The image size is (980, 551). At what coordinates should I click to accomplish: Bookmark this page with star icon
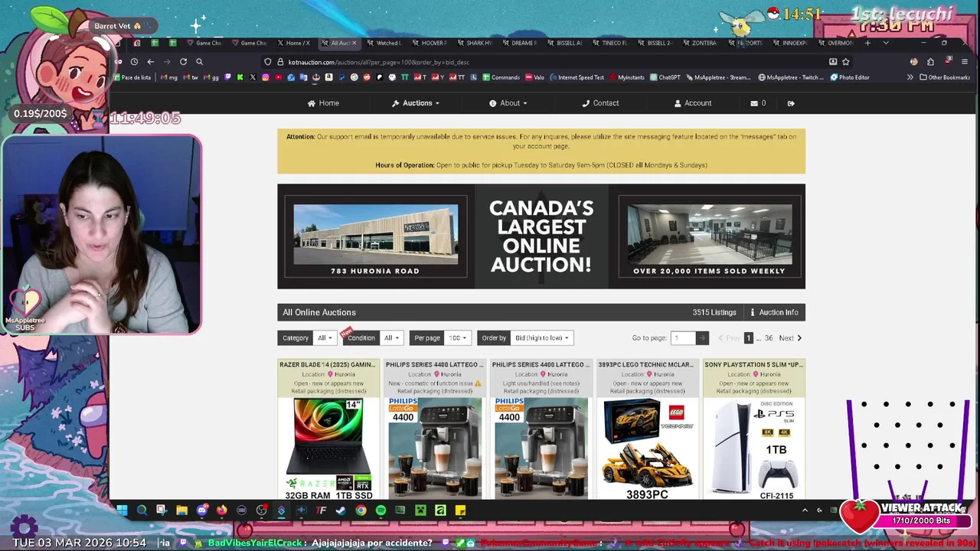tap(846, 62)
